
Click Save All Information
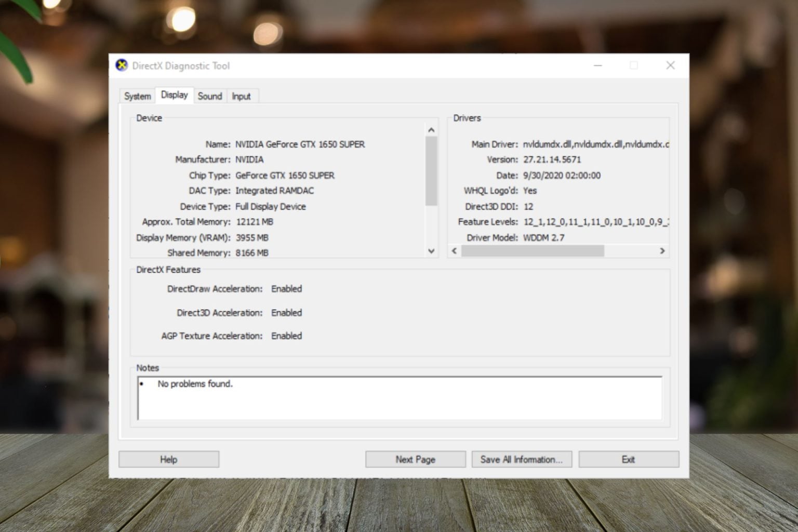click(521, 459)
